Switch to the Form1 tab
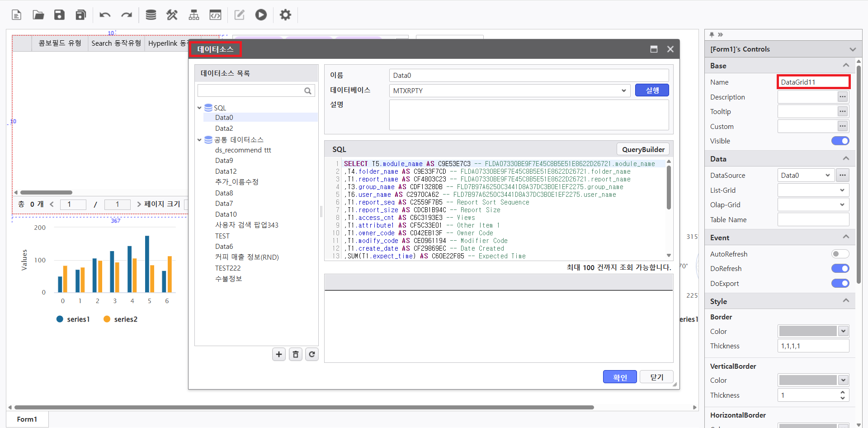Image resolution: width=868 pixels, height=428 pixels. pyautogui.click(x=27, y=419)
